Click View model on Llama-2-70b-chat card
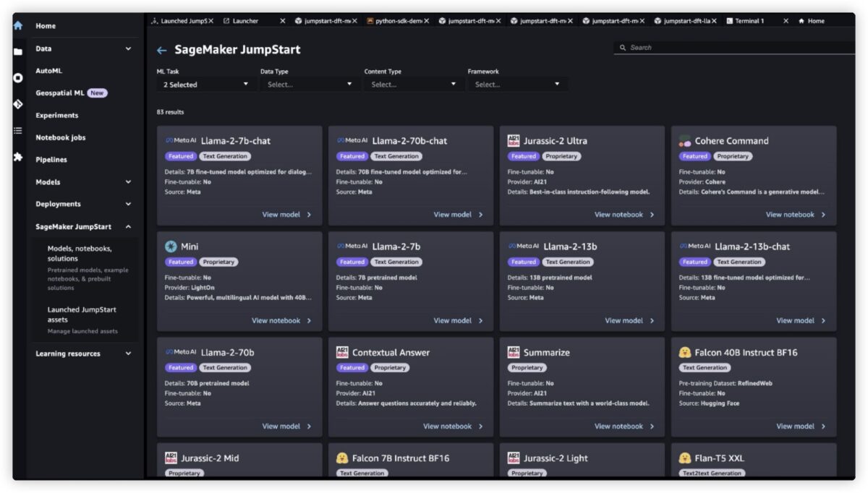The width and height of the screenshot is (868, 493). (458, 215)
